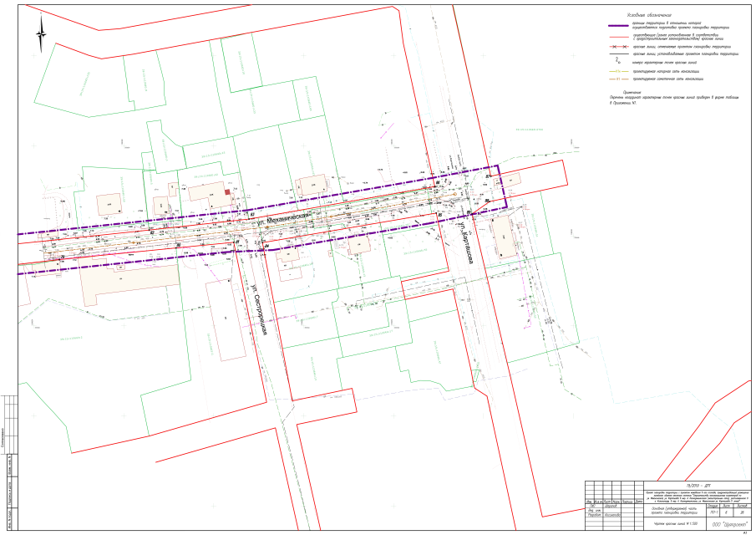The image size is (756, 535).
Task: Click the crossed-out red line legend symbol
Action: (618, 47)
